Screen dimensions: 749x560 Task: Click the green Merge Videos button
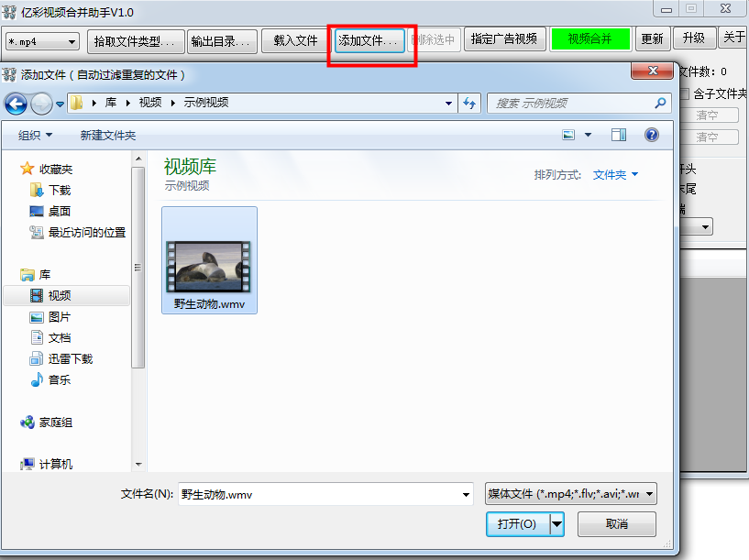tap(589, 39)
